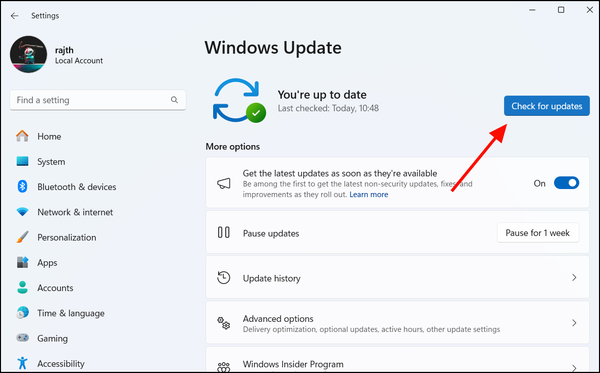Select the Accounts category
600x373 pixels.
55,288
